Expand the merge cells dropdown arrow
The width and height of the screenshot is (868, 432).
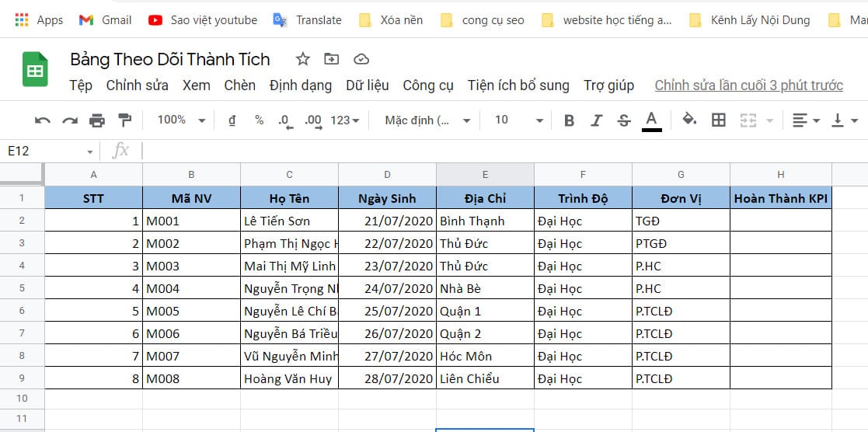769,120
